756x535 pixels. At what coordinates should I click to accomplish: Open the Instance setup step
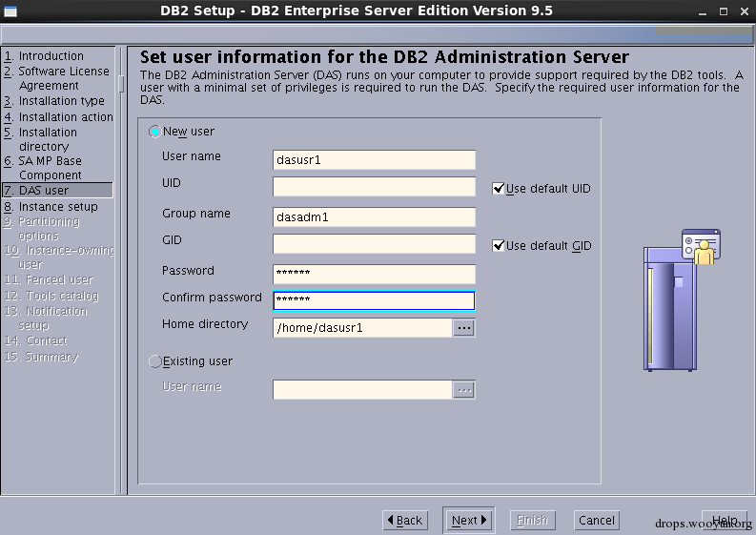pyautogui.click(x=51, y=207)
